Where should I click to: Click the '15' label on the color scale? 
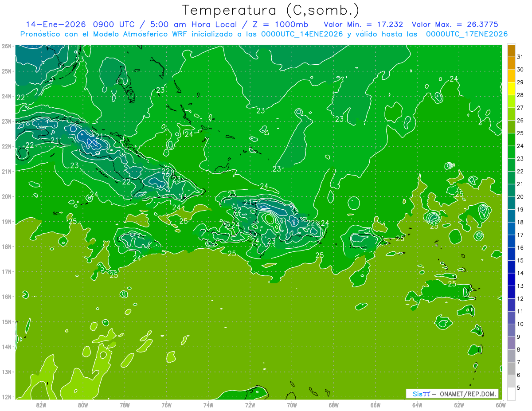click(x=520, y=260)
